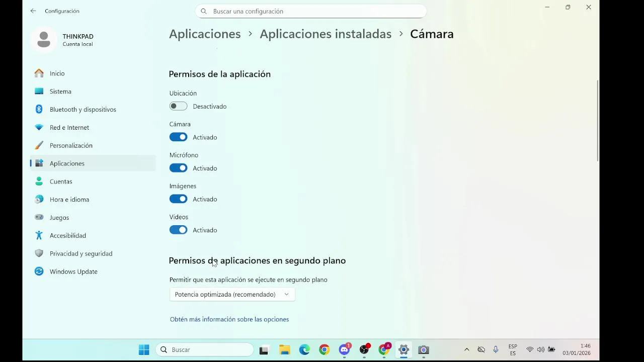
Task: Select Aplicaciones in sidebar
Action: pos(93,163)
